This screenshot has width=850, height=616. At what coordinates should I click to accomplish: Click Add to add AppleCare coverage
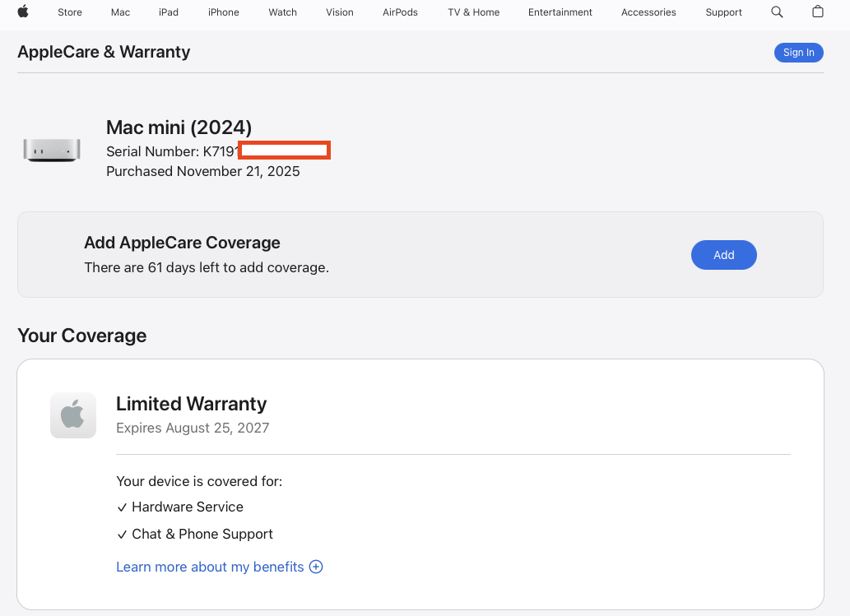(x=723, y=255)
